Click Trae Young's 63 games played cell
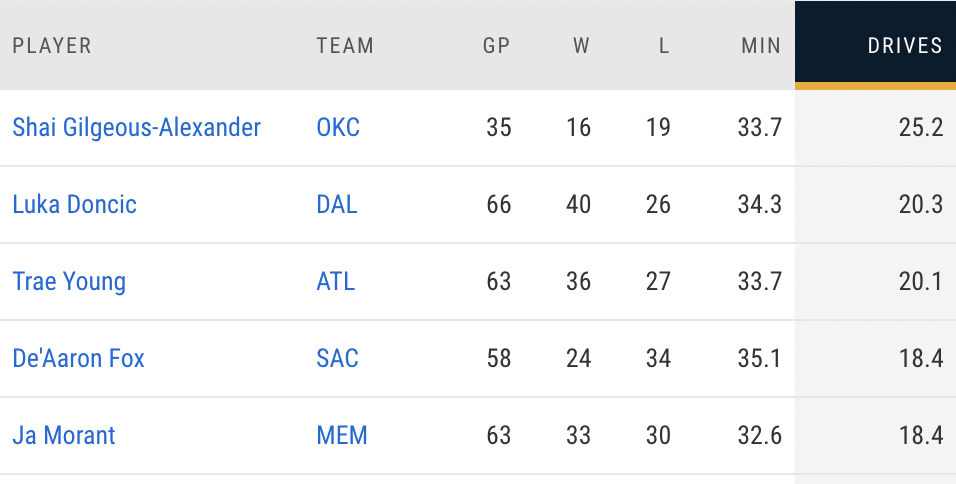The height and width of the screenshot is (484, 956). click(x=498, y=282)
